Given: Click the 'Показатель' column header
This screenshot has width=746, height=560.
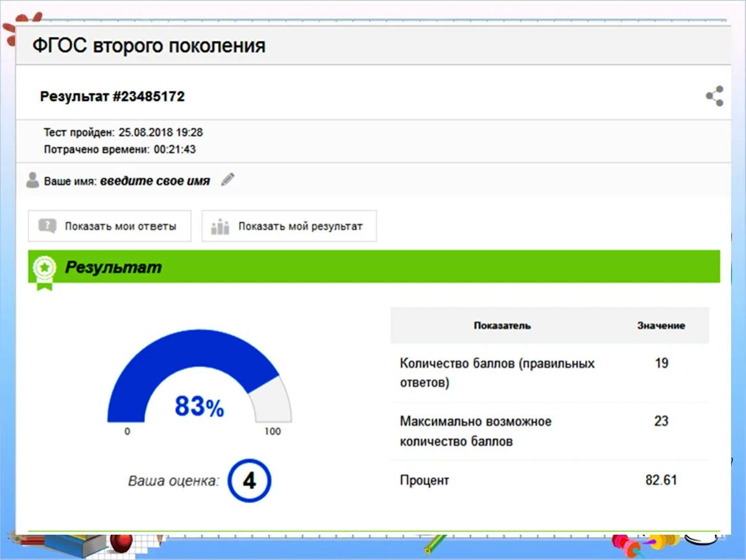Looking at the screenshot, I should 502,325.
